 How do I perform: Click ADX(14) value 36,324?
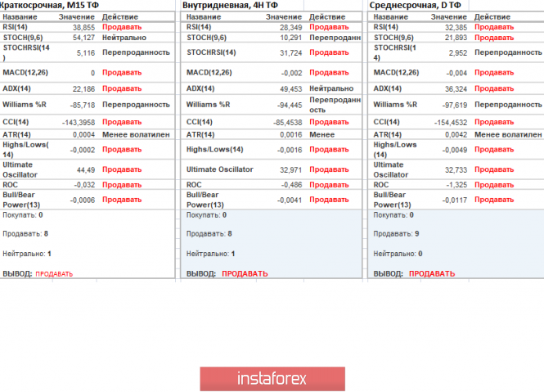456,89
